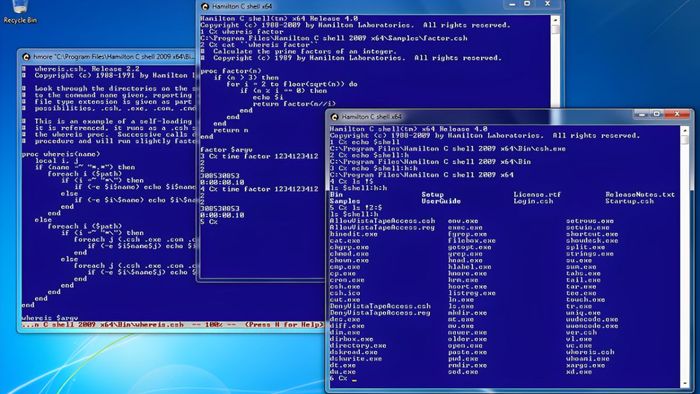Click the hmore window title bar text
The width and height of the screenshot is (700, 394).
(114, 57)
